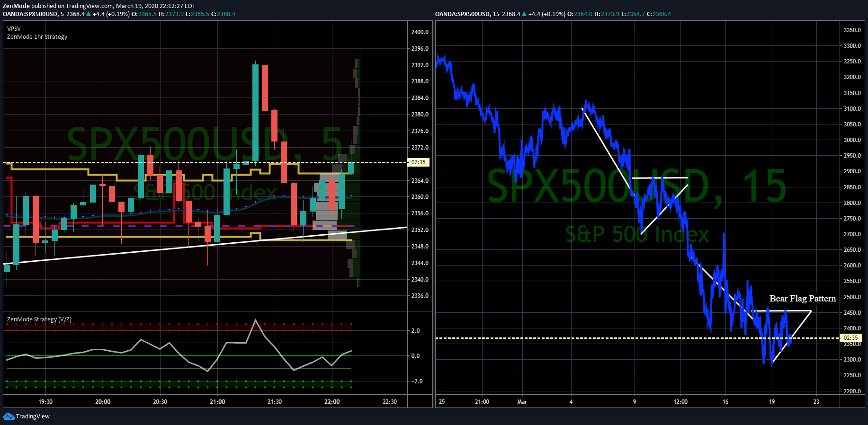Screen dimensions: 868x425
Task: Click the 22:30 time label on the 5-minute chart
Action: coord(390,402)
